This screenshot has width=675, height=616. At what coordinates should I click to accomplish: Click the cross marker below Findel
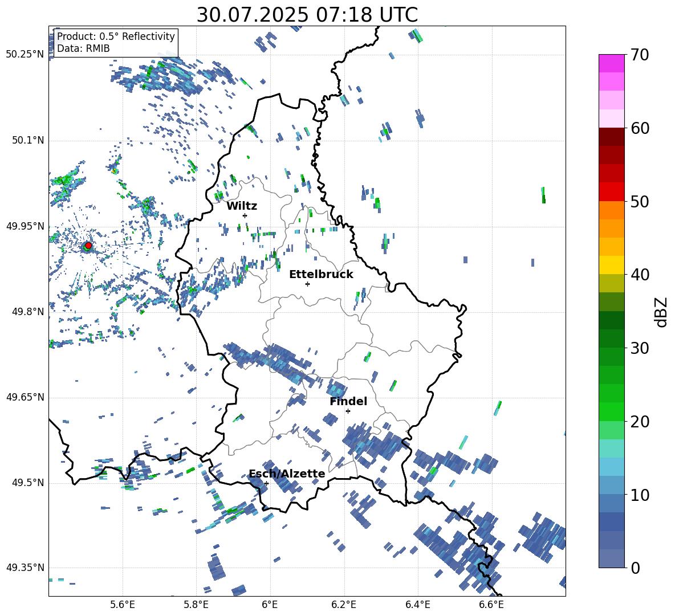point(348,411)
